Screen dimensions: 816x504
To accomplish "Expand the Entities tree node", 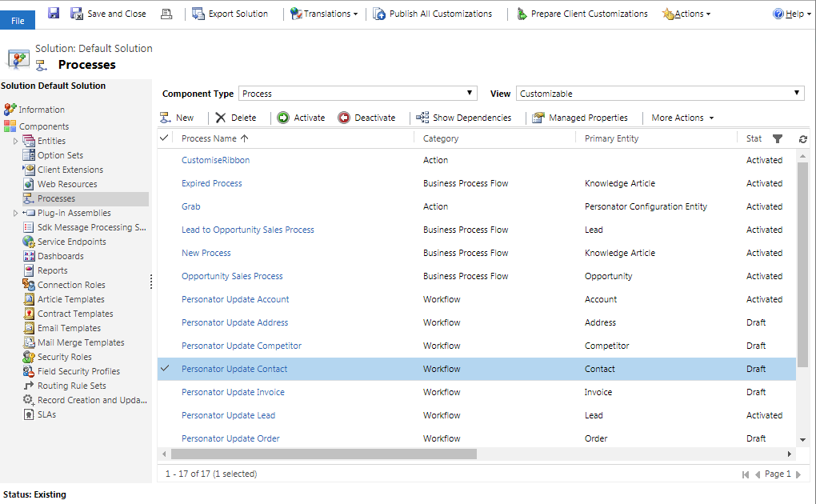I will pyautogui.click(x=15, y=141).
